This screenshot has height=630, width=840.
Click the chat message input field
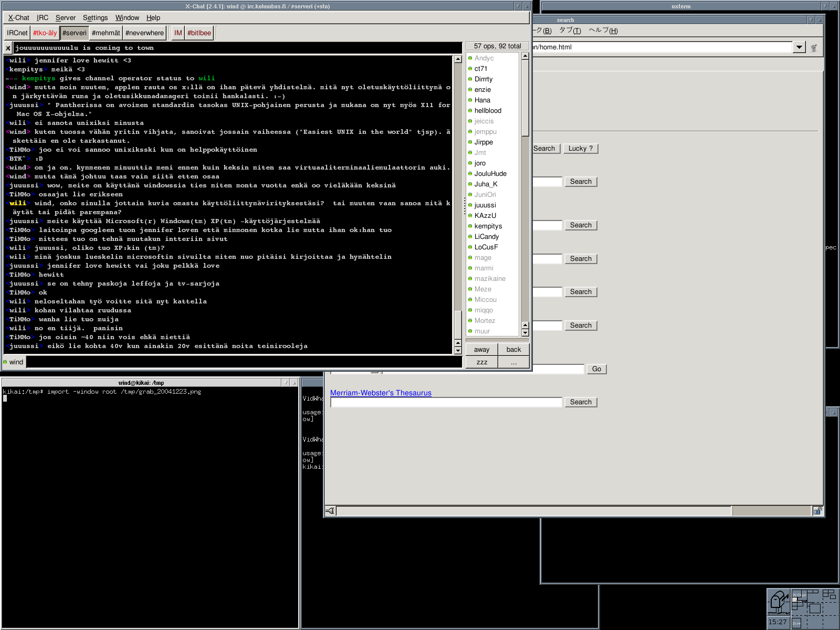coord(244,362)
